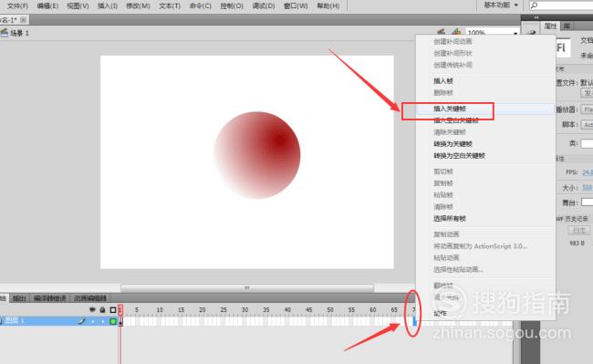Open the 调试(D) menu
Image resolution: width=593 pixels, height=364 pixels.
264,6
